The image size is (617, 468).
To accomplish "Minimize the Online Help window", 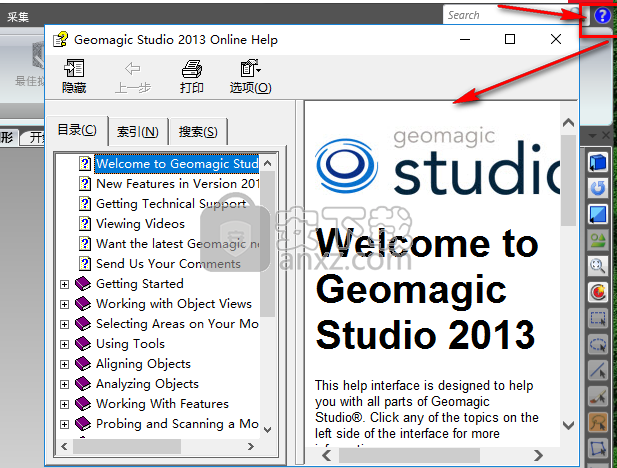I will [465, 39].
